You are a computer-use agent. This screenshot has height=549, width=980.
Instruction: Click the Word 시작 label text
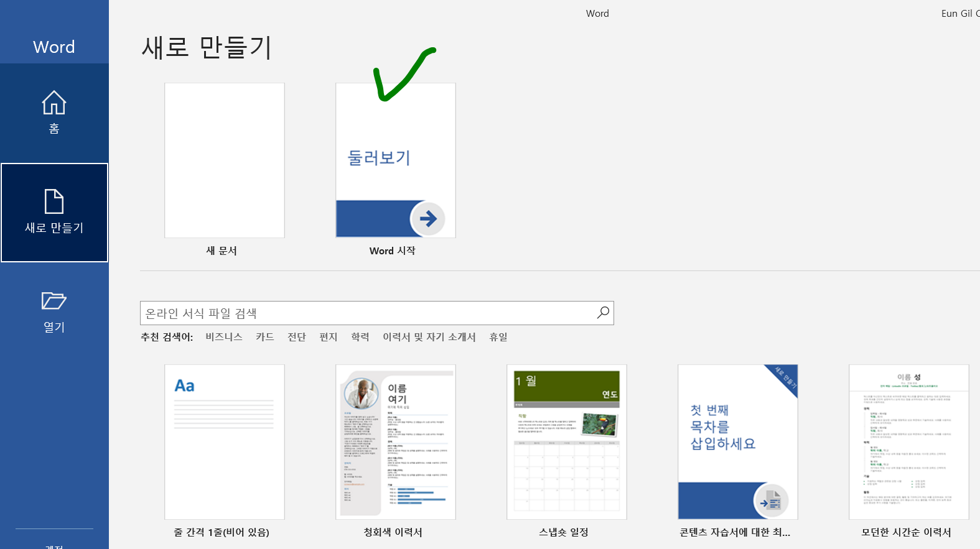pyautogui.click(x=393, y=251)
